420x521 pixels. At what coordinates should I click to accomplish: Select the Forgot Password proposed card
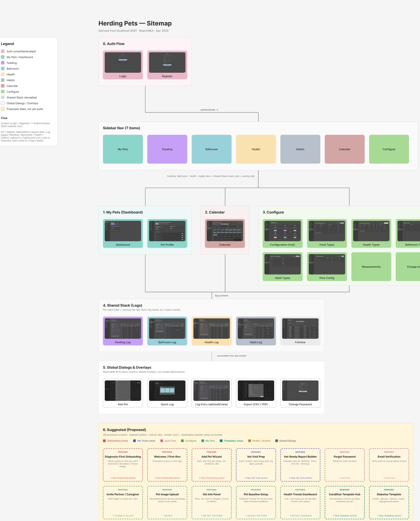coord(344,465)
